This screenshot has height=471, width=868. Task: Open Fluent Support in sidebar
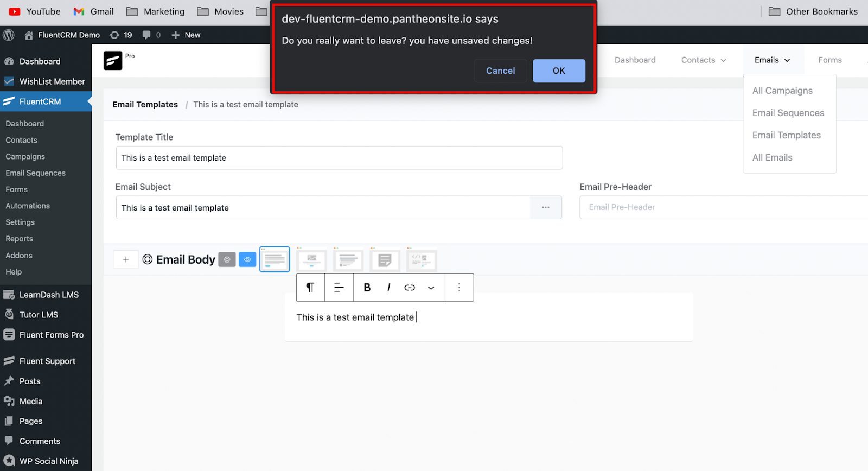(46, 361)
